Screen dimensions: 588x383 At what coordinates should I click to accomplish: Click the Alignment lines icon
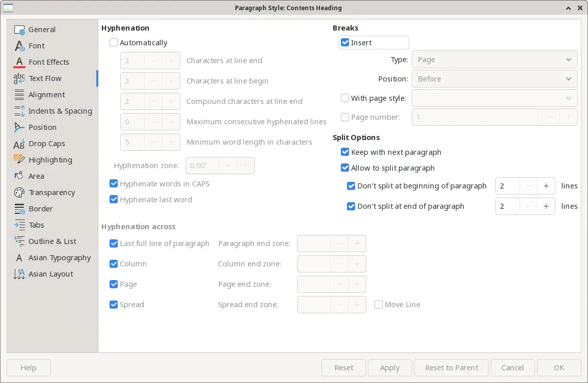pos(19,95)
